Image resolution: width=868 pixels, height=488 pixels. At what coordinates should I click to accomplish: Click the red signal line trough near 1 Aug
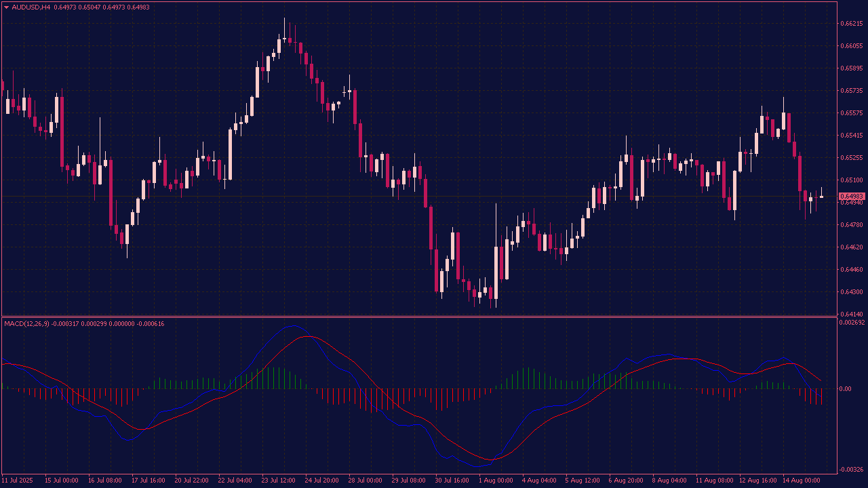[490, 460]
